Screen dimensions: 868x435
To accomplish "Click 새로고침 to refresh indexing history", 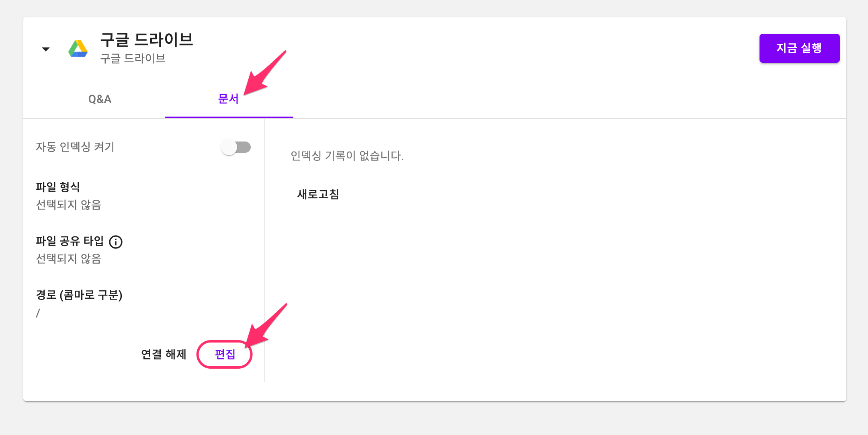I will (318, 194).
